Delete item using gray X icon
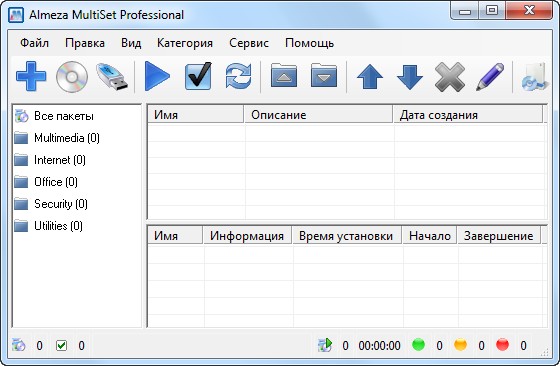Viewport: 560px width, 366px height. coord(450,77)
